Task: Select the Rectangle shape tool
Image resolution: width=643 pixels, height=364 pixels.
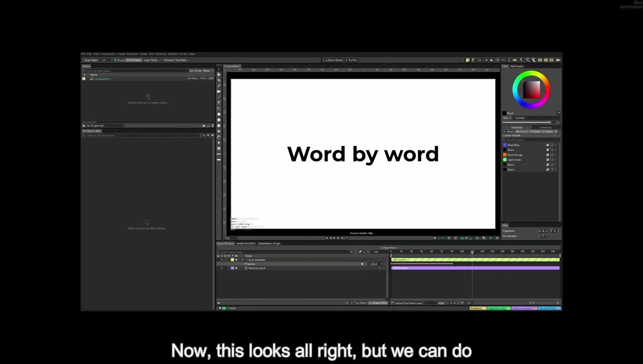Action: click(x=219, y=114)
